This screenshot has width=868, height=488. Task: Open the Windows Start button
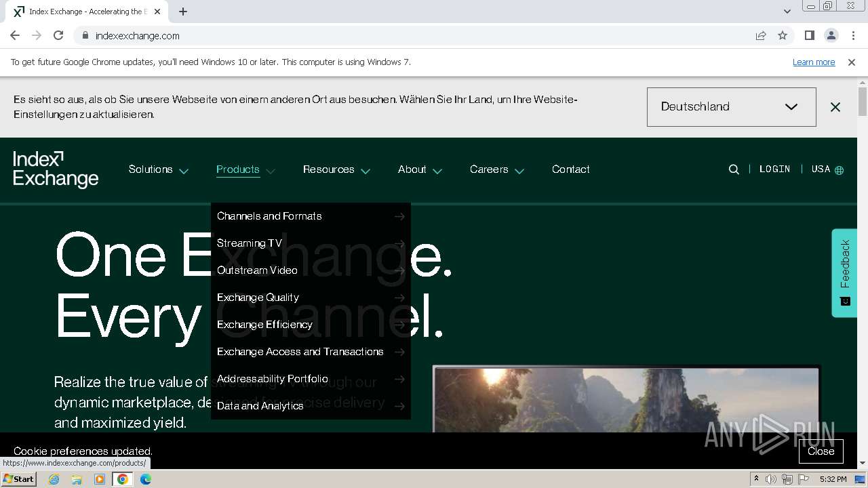(18, 479)
